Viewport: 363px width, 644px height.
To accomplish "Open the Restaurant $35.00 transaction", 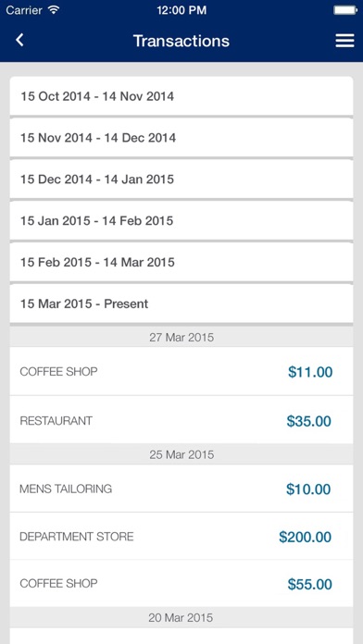I will coord(181,420).
